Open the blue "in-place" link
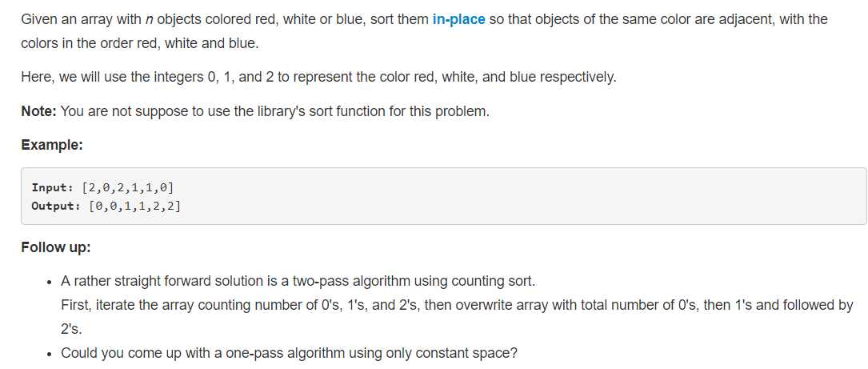Screen dimensions: 868x369 pyautogui.click(x=458, y=20)
